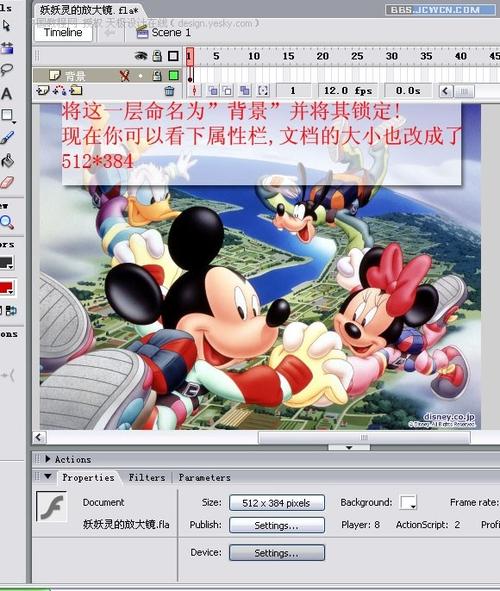The image size is (500, 591).
Task: Open the stroke color picker
Action: pyautogui.click(x=7, y=262)
